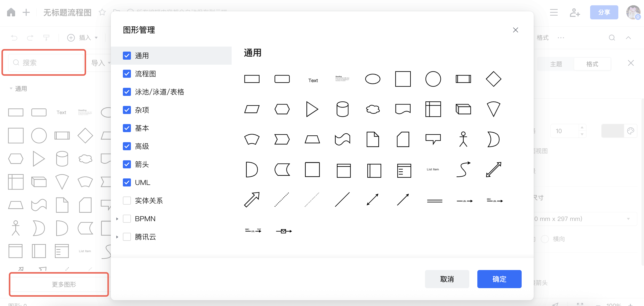The image size is (644, 306).
Task: Click the 确定 button
Action: [x=499, y=279]
